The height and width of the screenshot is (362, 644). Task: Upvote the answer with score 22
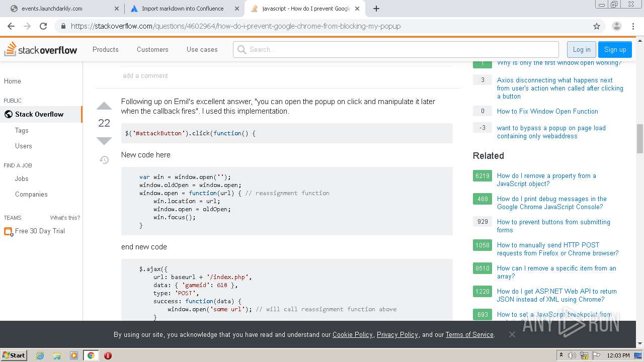(104, 106)
